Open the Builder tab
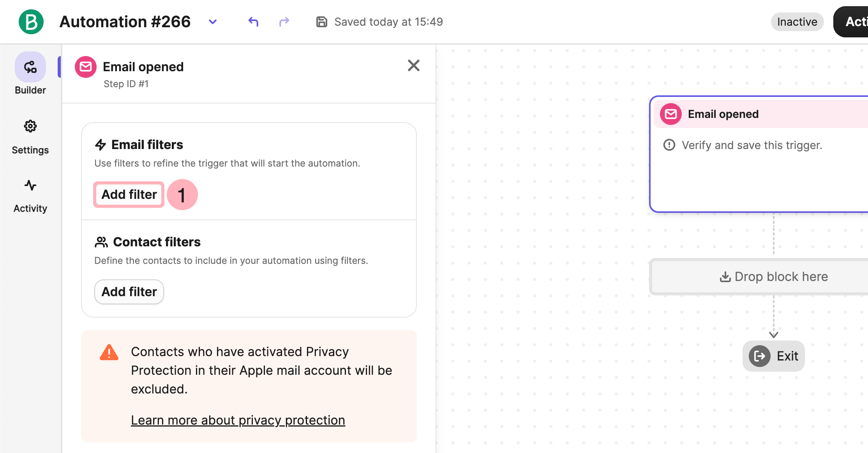 30,74
